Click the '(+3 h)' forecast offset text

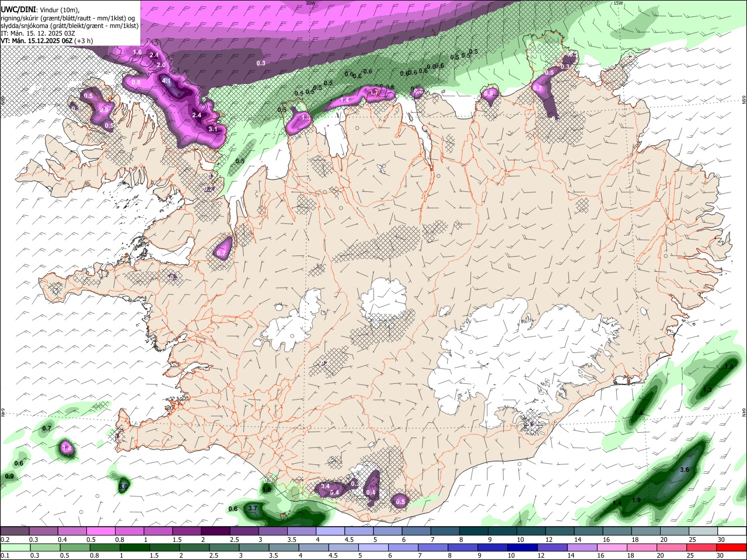click(x=83, y=41)
